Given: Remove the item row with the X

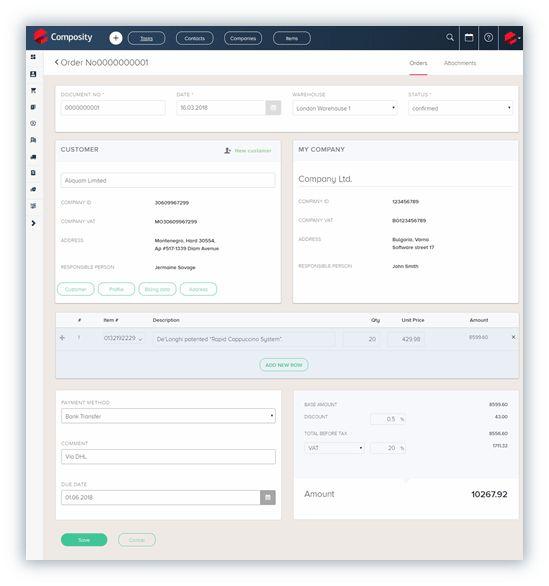Looking at the screenshot, I should [513, 337].
